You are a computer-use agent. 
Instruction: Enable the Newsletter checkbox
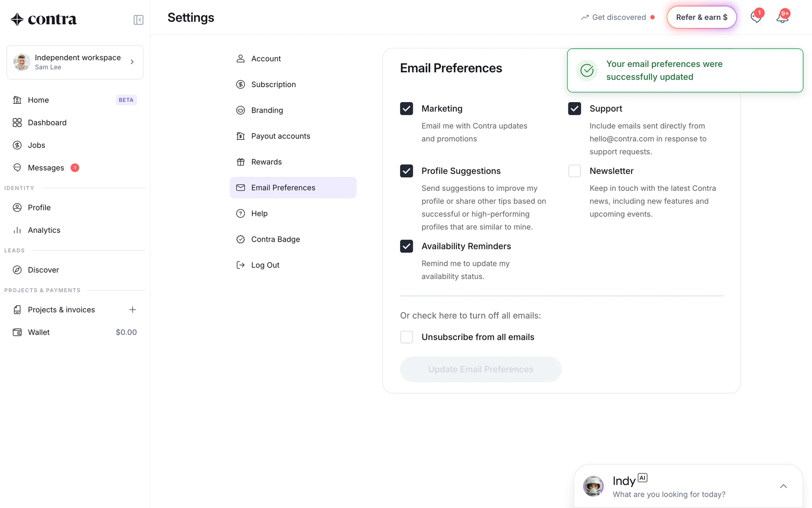click(x=574, y=171)
